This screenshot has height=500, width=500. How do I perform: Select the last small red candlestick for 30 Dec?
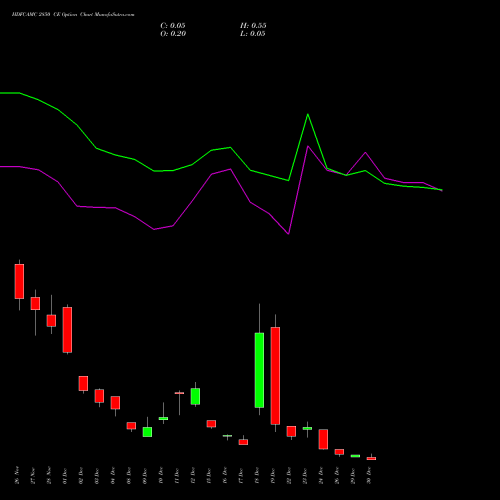pos(371,458)
